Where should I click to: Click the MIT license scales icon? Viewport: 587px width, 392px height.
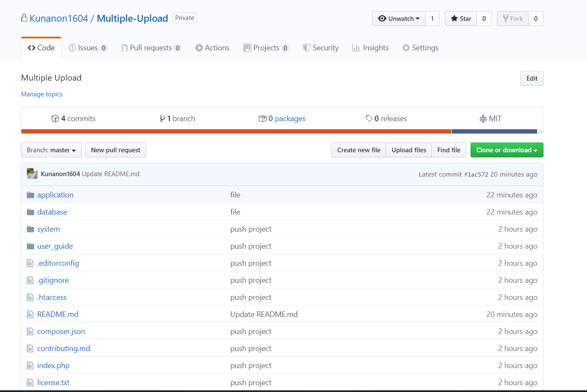483,118
